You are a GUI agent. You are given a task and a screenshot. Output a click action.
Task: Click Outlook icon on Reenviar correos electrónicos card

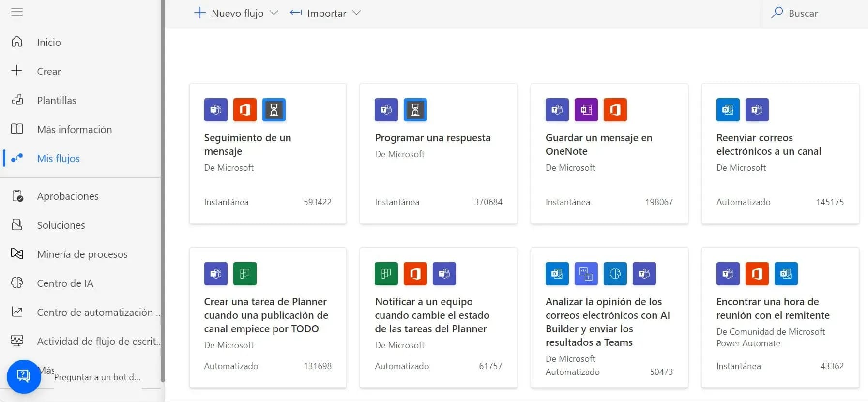point(728,109)
